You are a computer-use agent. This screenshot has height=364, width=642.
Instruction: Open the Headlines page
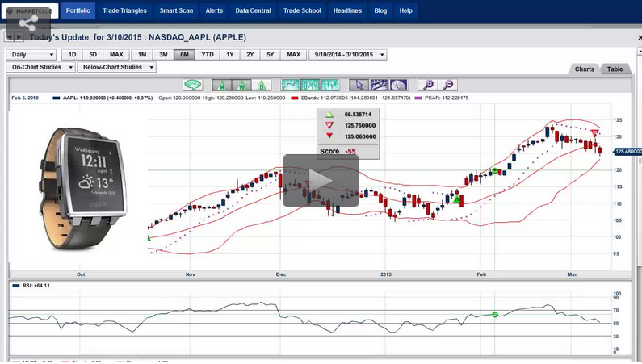[x=347, y=10]
